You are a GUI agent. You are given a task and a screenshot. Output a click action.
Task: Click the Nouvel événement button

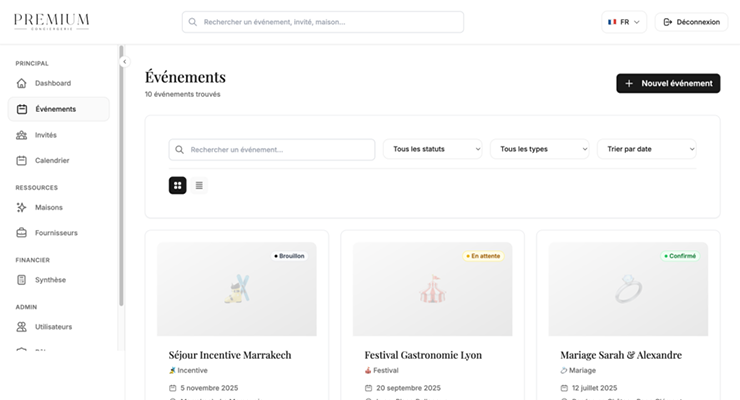(668, 84)
